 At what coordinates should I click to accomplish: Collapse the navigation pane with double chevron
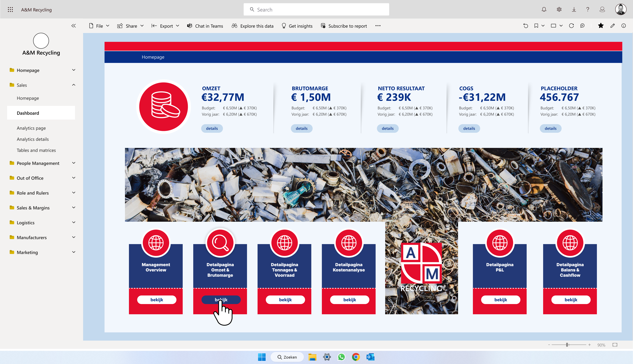tap(74, 26)
